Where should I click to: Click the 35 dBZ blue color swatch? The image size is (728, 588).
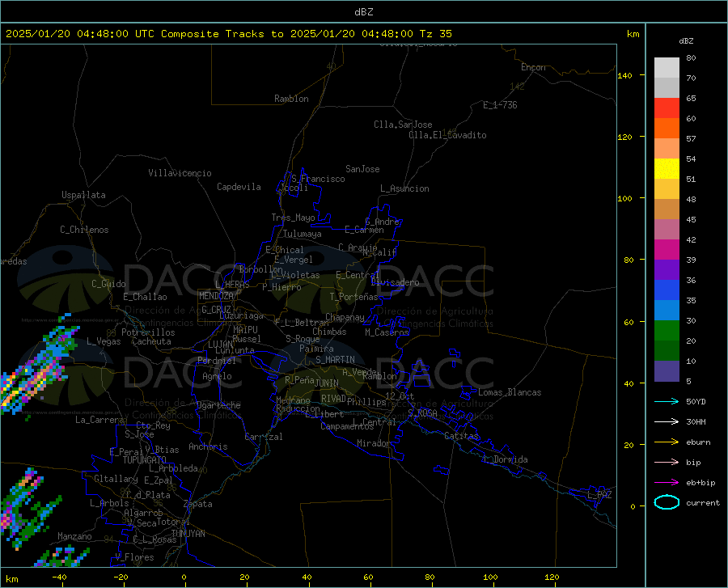click(x=667, y=290)
